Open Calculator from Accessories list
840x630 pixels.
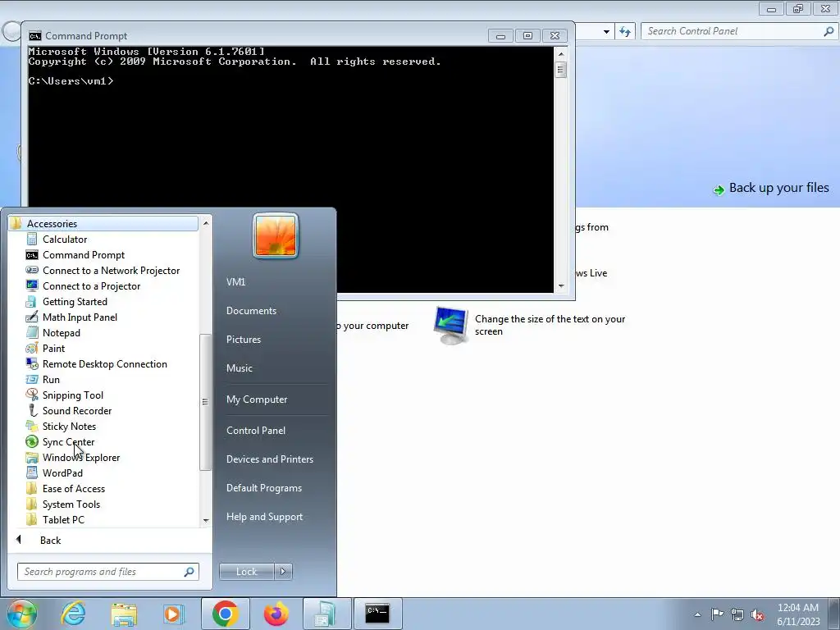(64, 240)
